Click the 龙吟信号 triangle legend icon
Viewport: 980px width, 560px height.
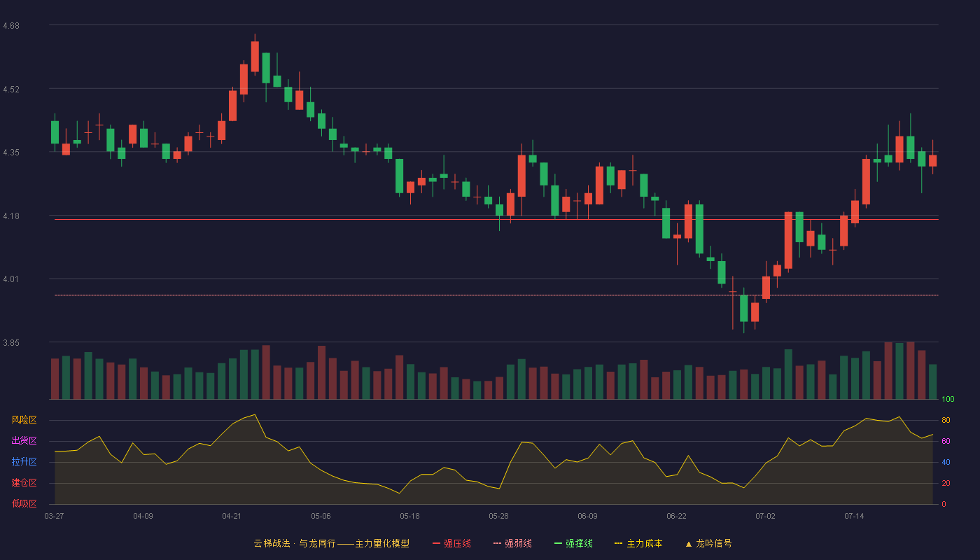688,544
